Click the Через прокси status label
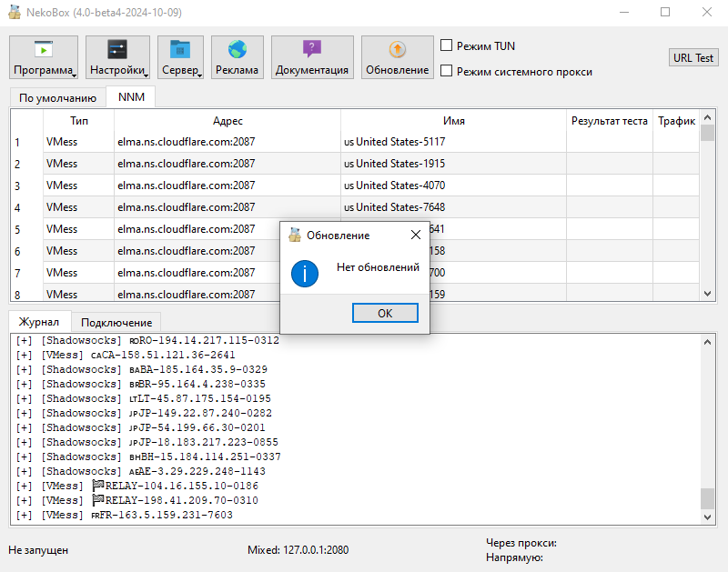Image resolution: width=728 pixels, height=572 pixels. pos(521,543)
